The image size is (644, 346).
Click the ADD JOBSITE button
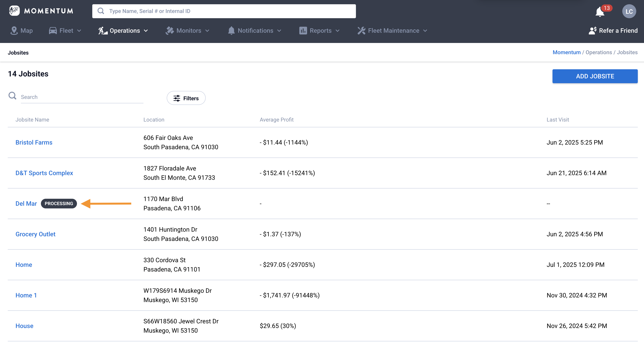click(x=595, y=76)
